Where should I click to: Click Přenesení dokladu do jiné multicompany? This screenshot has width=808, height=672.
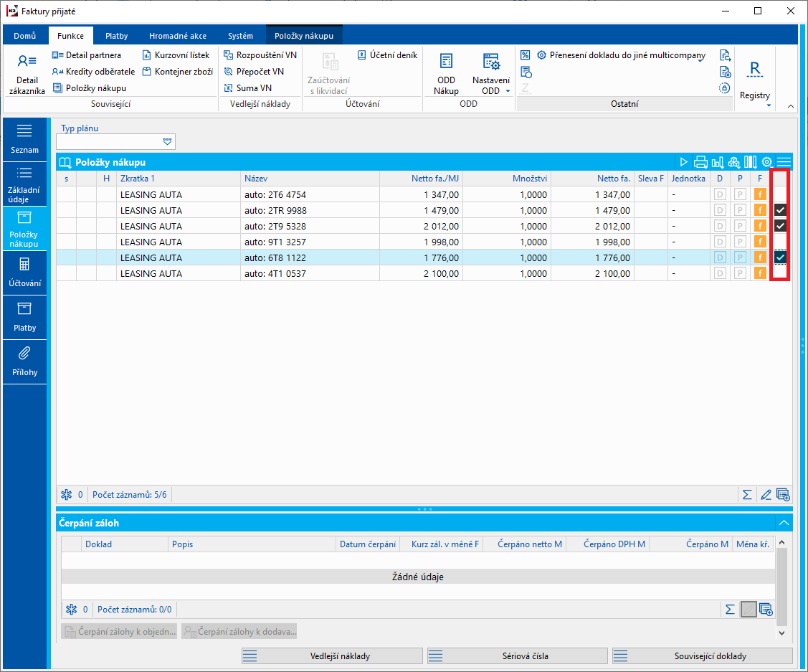pyautogui.click(x=621, y=55)
